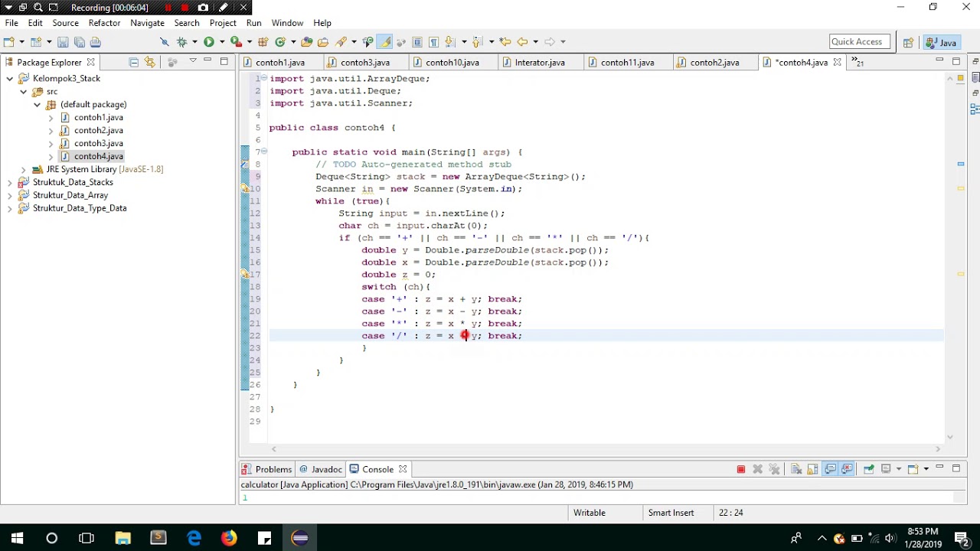Expand the Struktur_Data_Type_Data project

coord(10,208)
